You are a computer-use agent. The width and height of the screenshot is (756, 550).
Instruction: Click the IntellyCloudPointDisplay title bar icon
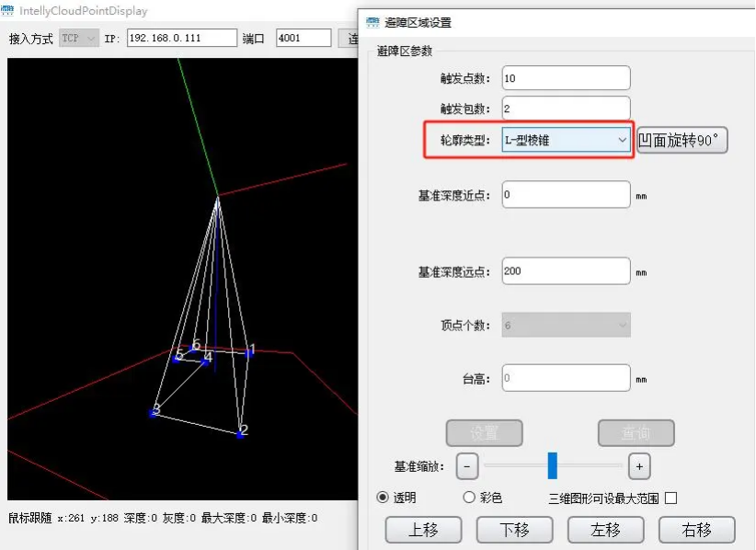coord(7,10)
